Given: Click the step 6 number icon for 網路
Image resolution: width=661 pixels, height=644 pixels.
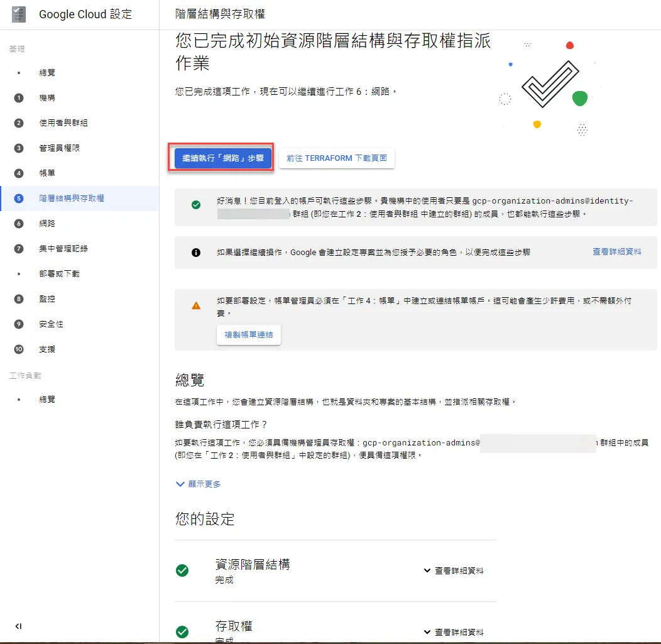Looking at the screenshot, I should [19, 224].
